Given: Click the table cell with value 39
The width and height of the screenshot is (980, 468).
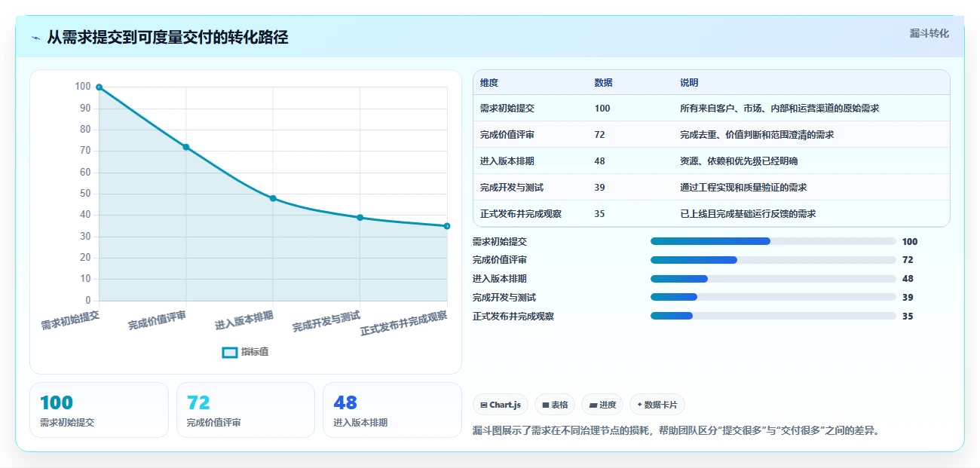Looking at the screenshot, I should (599, 188).
